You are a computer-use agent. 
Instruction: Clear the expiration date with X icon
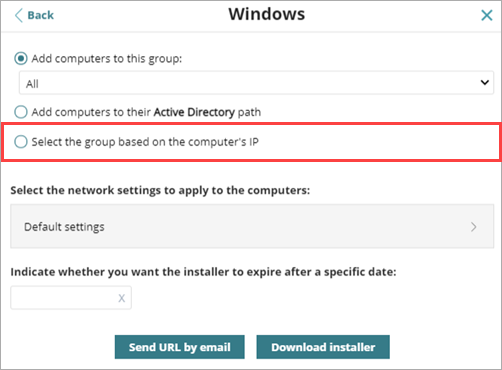click(122, 298)
